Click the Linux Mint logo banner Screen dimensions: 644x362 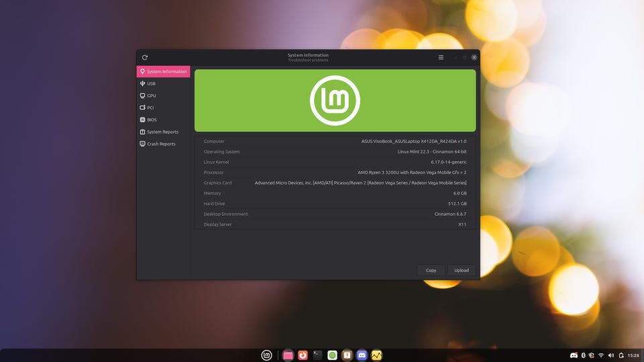point(335,101)
